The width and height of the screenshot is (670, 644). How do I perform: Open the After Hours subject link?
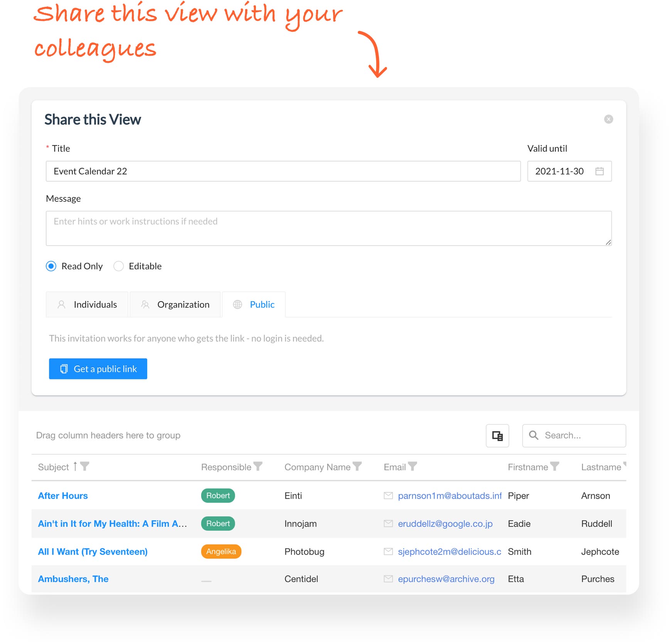pyautogui.click(x=63, y=496)
